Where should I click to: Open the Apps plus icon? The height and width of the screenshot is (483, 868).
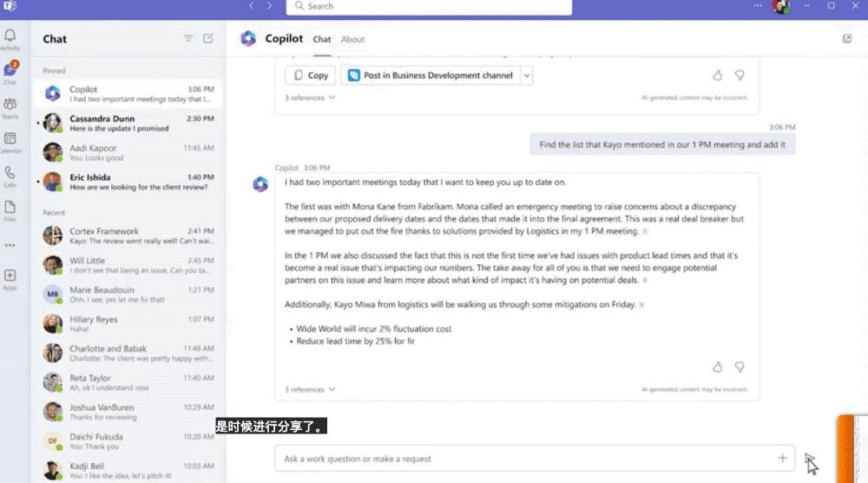pyautogui.click(x=10, y=275)
